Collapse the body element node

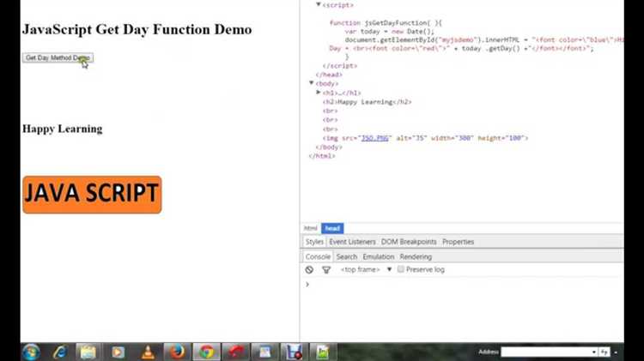(312, 83)
